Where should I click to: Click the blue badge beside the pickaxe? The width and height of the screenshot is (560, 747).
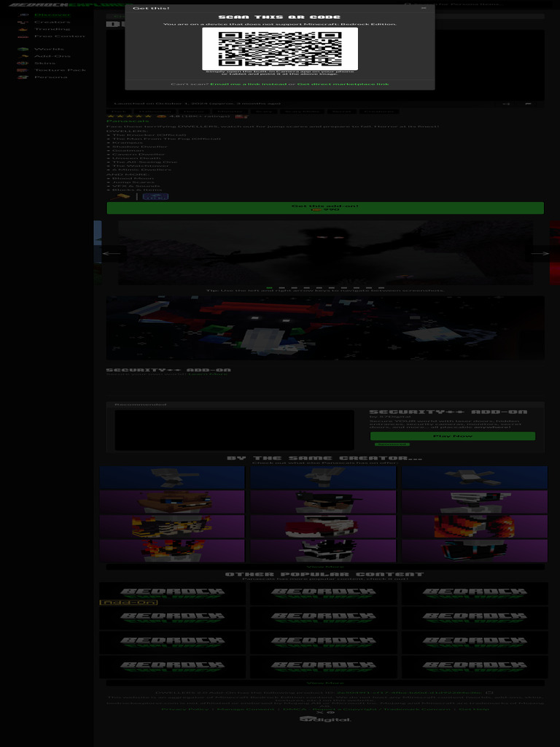coord(156,196)
